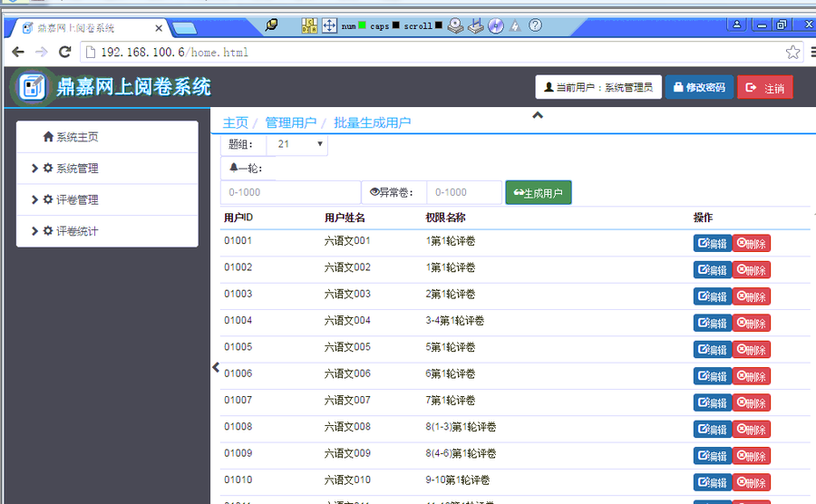Click the CD disc icon in top toolbar

495,25
